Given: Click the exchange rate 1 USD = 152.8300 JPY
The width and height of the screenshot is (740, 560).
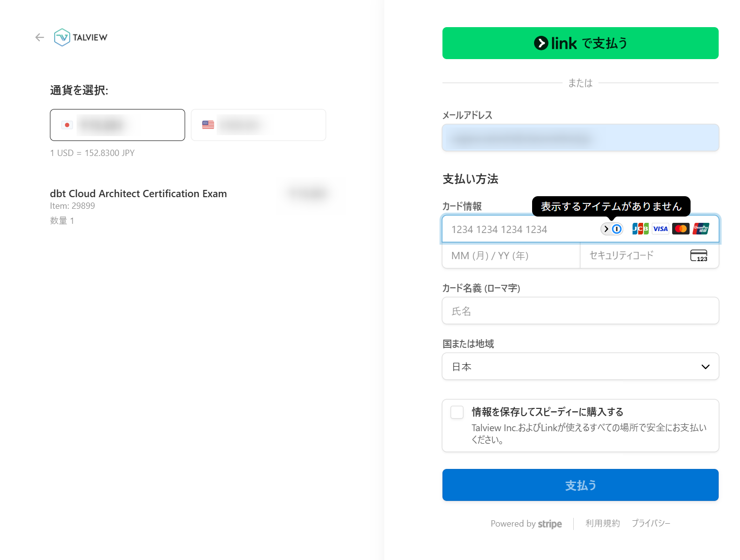Looking at the screenshot, I should [92, 153].
